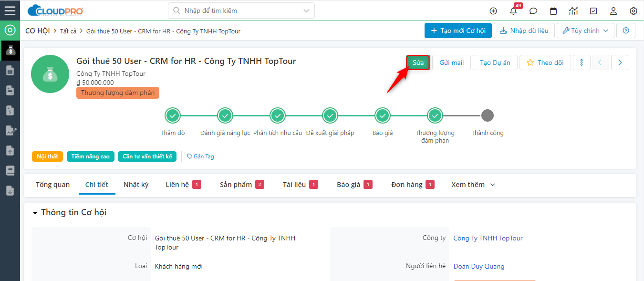Image resolution: width=644 pixels, height=281 pixels.
Task: Open the notifications bell
Action: 513,11
